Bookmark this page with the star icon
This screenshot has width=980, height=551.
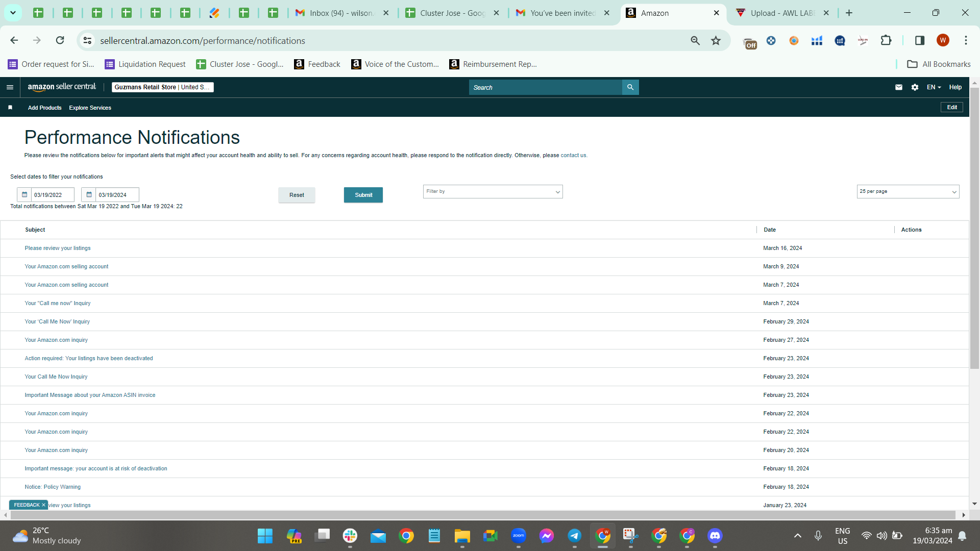coord(716,40)
